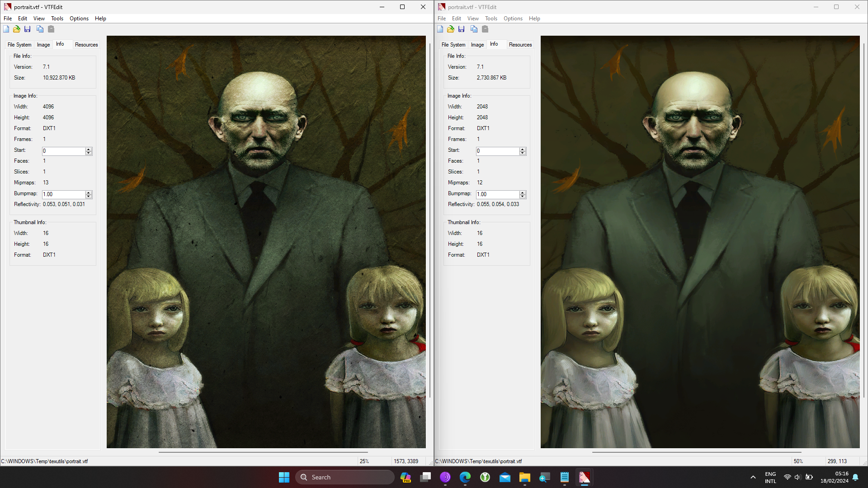Click the Copy icon in right window toolbar
Screen dimensions: 868x488
click(x=474, y=29)
